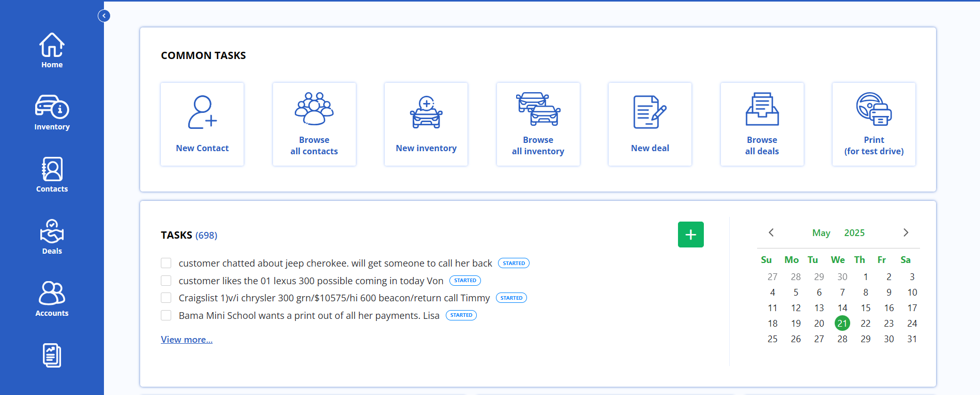
Task: Select May 10 in the calendar
Action: point(912,292)
